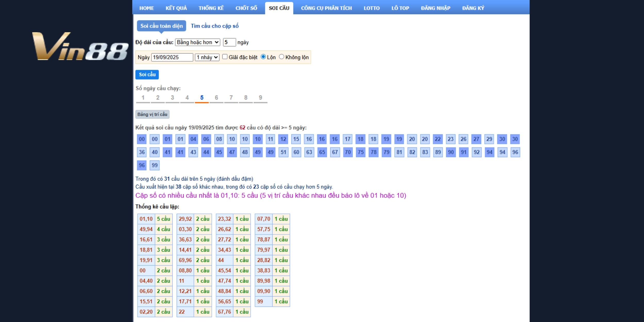Click result number box 26
The image size is (644, 322).
tap(463, 139)
